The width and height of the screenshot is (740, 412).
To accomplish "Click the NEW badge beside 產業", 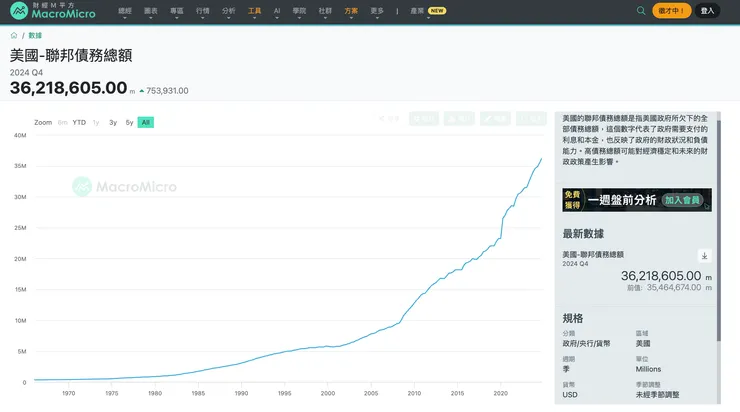I will (436, 11).
